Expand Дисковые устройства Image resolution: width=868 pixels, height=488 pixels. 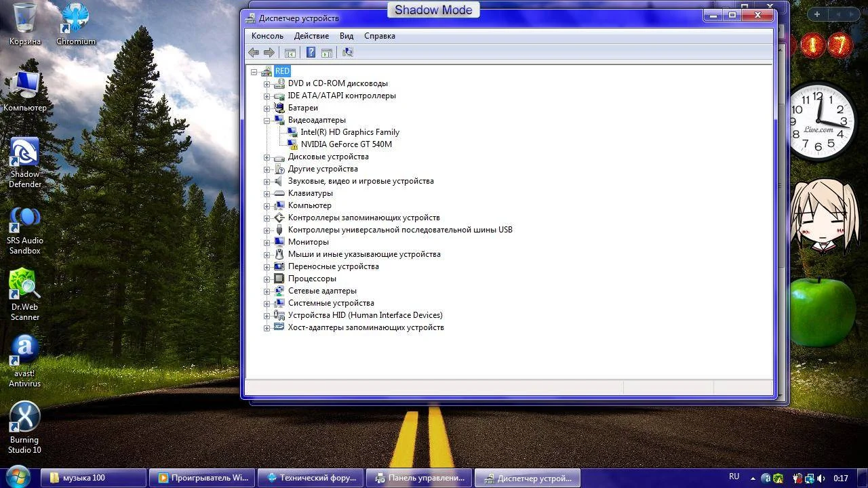tap(267, 157)
